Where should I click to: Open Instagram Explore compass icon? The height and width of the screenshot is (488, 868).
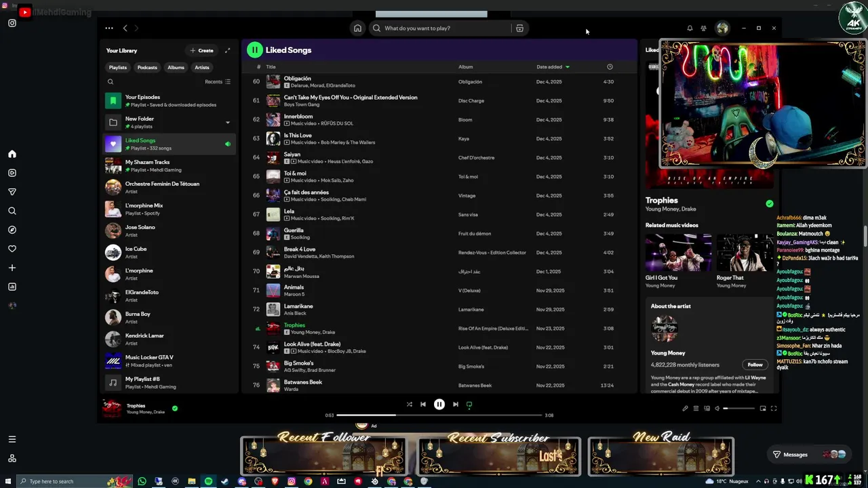(x=12, y=230)
